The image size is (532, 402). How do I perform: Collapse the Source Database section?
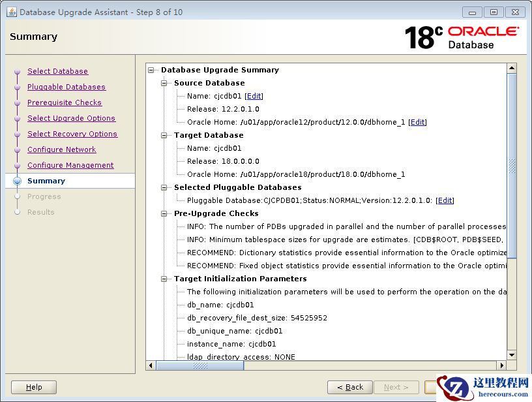pos(164,83)
